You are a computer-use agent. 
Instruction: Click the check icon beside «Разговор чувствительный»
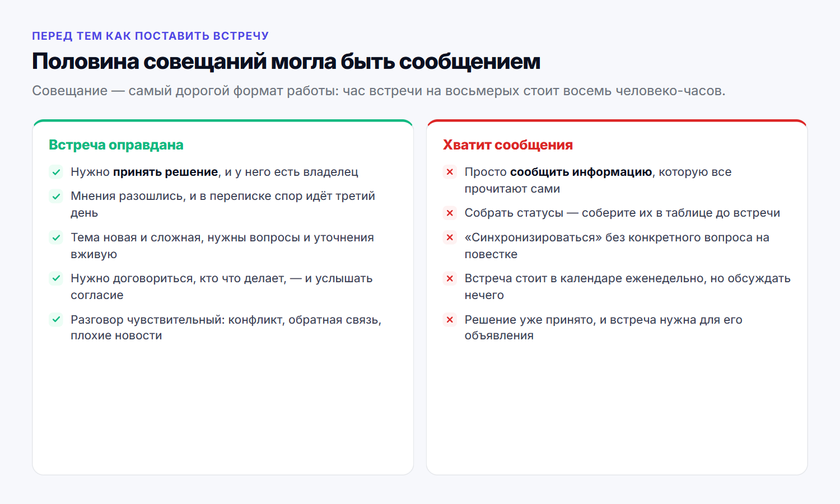coord(56,320)
